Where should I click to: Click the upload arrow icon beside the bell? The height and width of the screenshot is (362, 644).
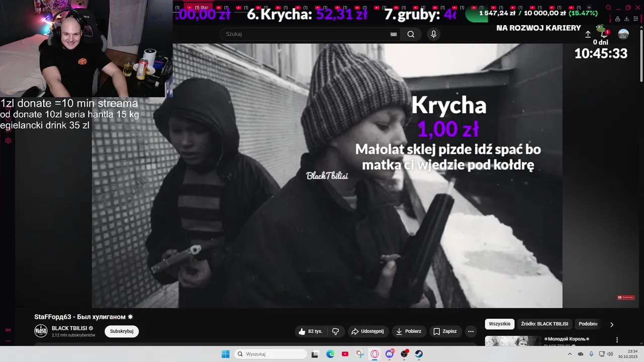pos(588,34)
